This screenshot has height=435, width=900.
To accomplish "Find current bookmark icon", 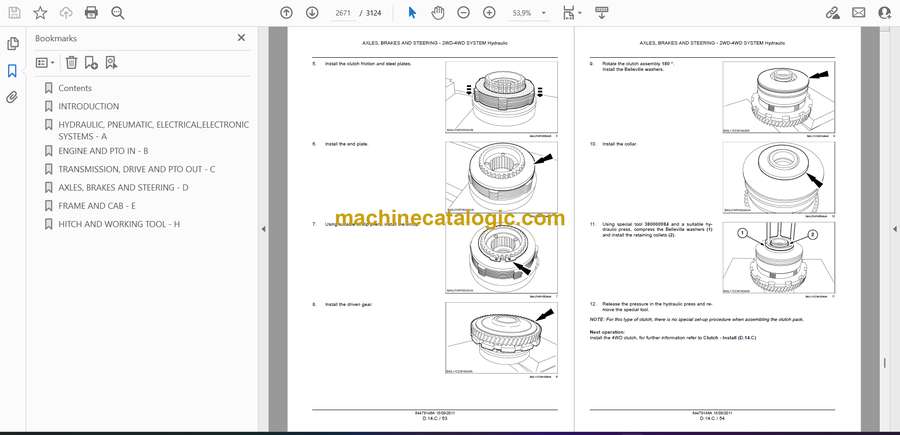I will (111, 63).
